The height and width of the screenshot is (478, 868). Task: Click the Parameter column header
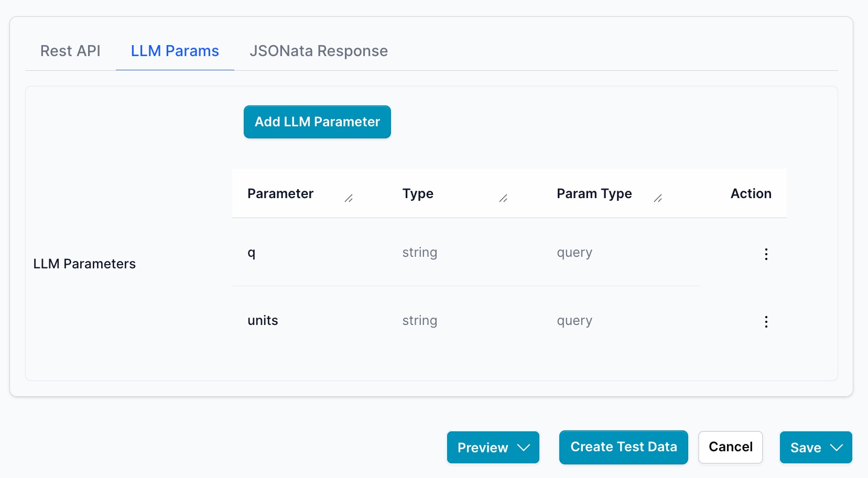coord(280,193)
